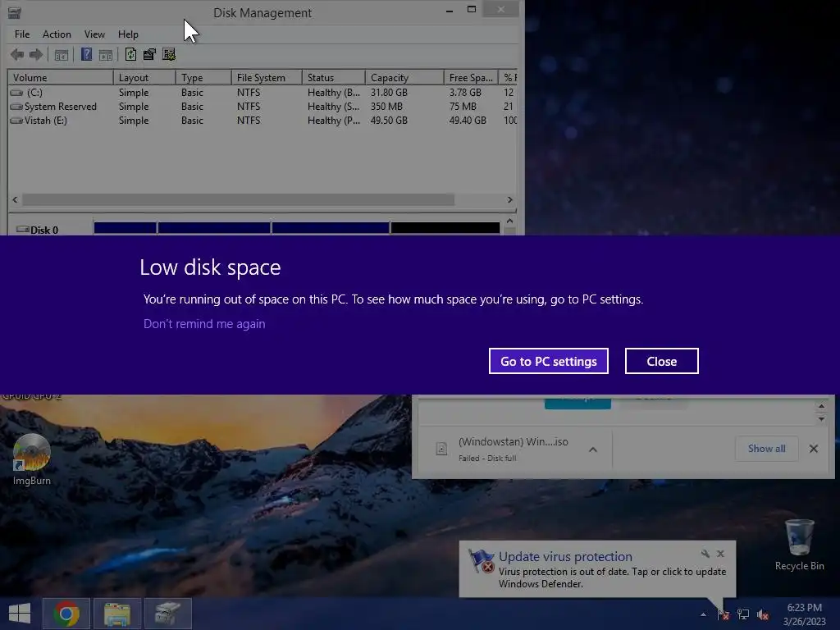
Task: Open the Action menu
Action: (x=57, y=34)
